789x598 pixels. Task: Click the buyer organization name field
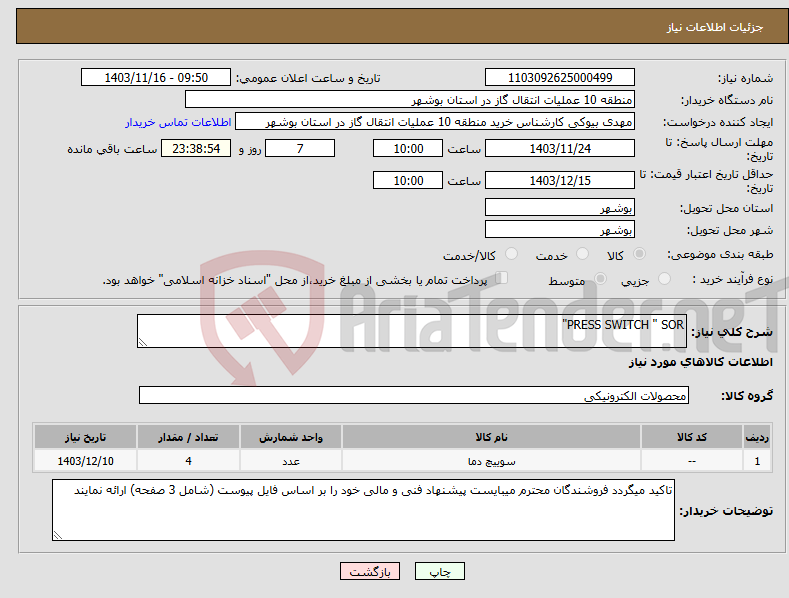[x=410, y=100]
